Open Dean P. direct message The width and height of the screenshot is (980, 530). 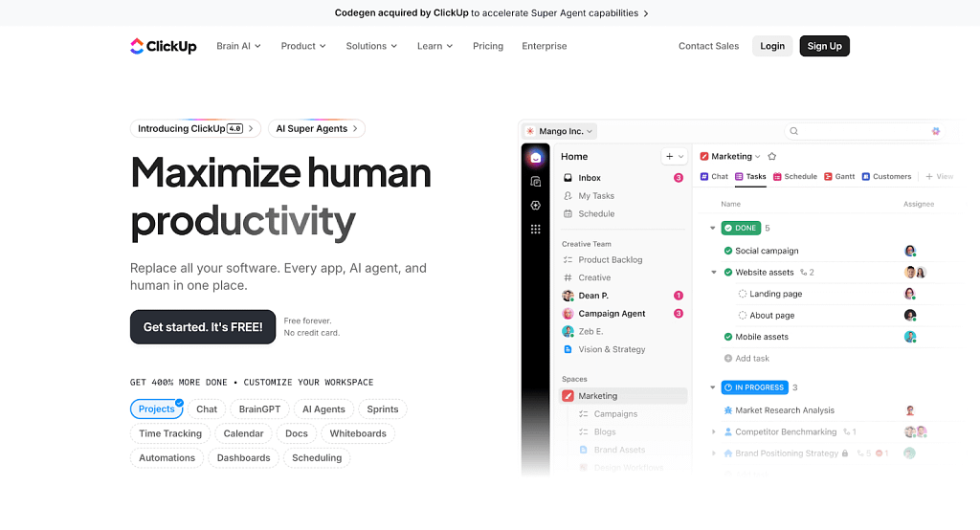tap(623, 296)
